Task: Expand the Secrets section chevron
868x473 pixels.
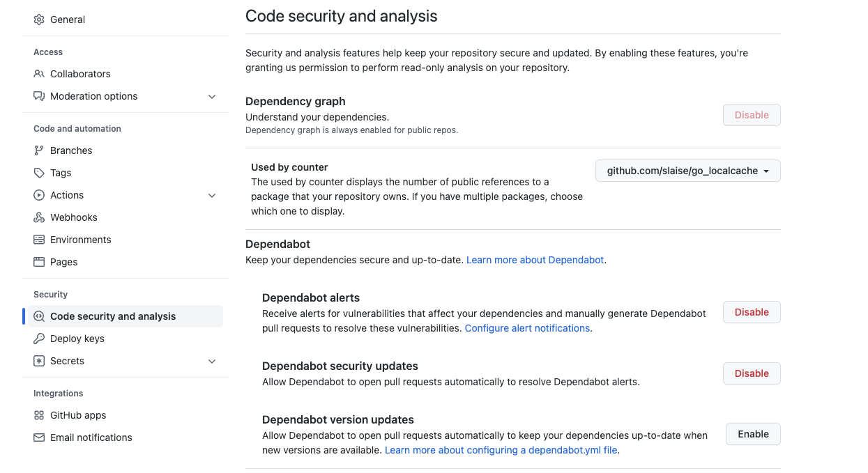Action: click(212, 361)
